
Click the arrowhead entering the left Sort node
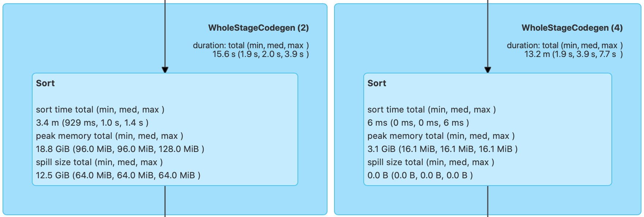point(165,70)
